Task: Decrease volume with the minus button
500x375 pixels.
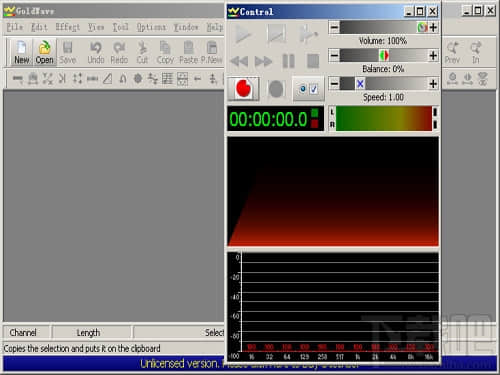Action: click(334, 27)
